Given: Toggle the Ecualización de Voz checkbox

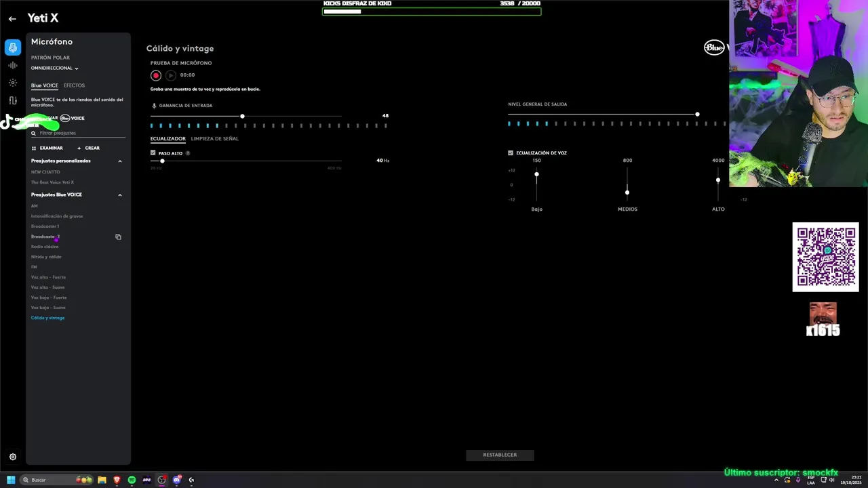Looking at the screenshot, I should click(x=511, y=153).
